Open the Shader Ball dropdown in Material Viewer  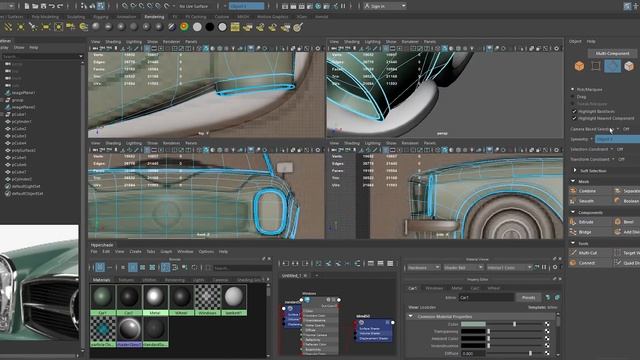[463, 267]
